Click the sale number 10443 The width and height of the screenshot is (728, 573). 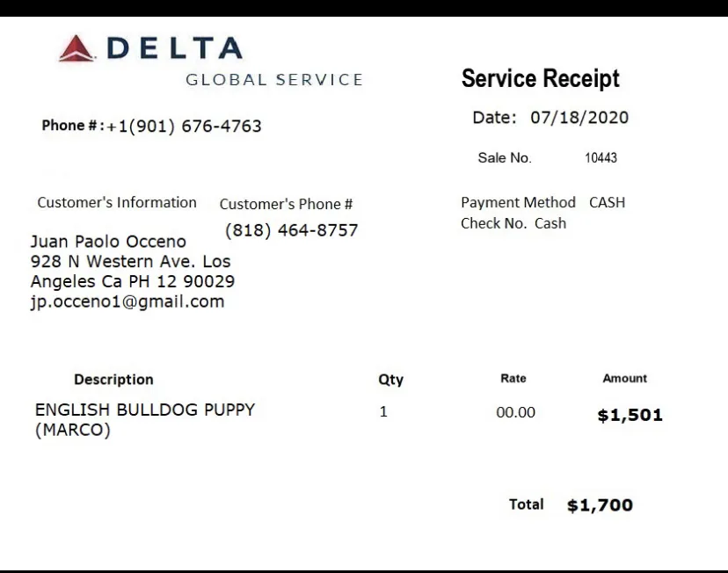601,157
